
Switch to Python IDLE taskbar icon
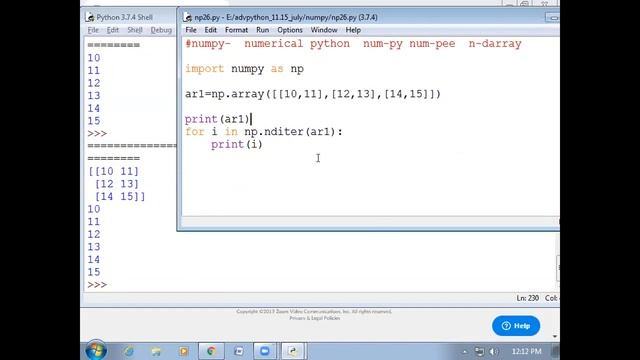(293, 351)
